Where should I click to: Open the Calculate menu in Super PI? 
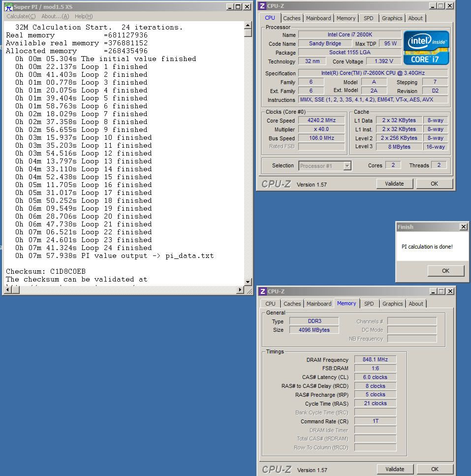(21, 16)
